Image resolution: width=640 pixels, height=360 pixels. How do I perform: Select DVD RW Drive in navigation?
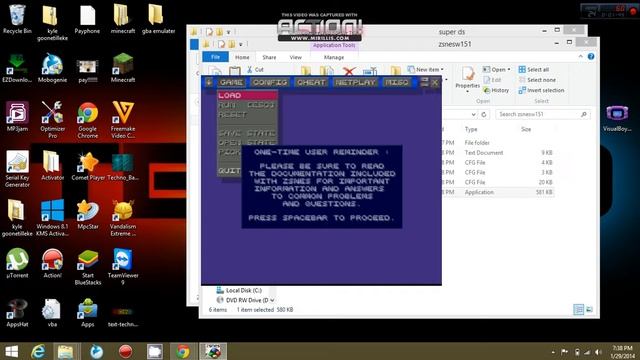point(243,300)
